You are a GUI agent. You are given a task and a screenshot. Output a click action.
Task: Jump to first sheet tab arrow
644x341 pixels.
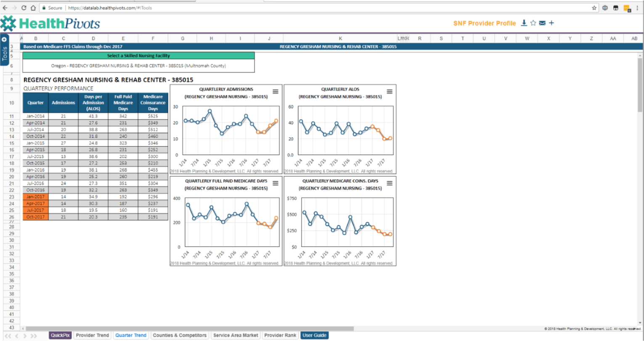8,336
